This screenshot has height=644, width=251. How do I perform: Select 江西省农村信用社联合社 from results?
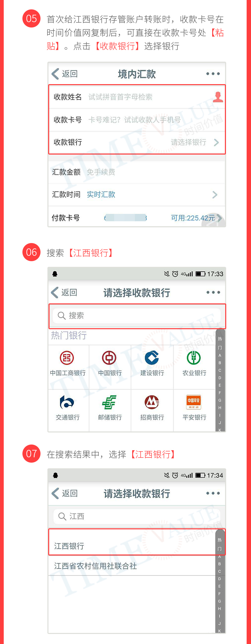pyautogui.click(x=132, y=566)
